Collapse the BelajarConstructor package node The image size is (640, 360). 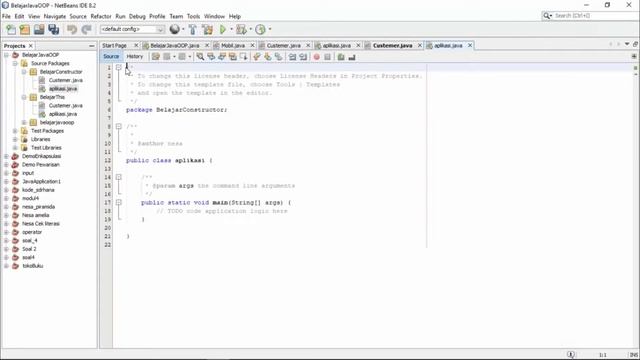(24, 72)
